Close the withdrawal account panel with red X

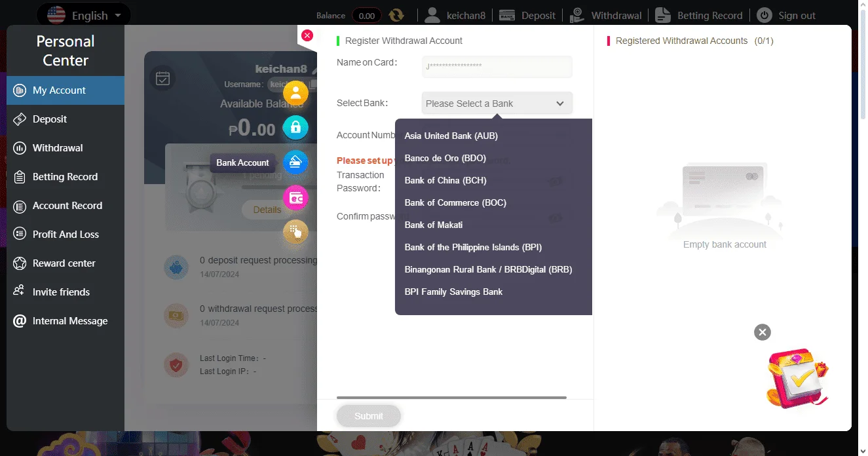[x=307, y=35]
